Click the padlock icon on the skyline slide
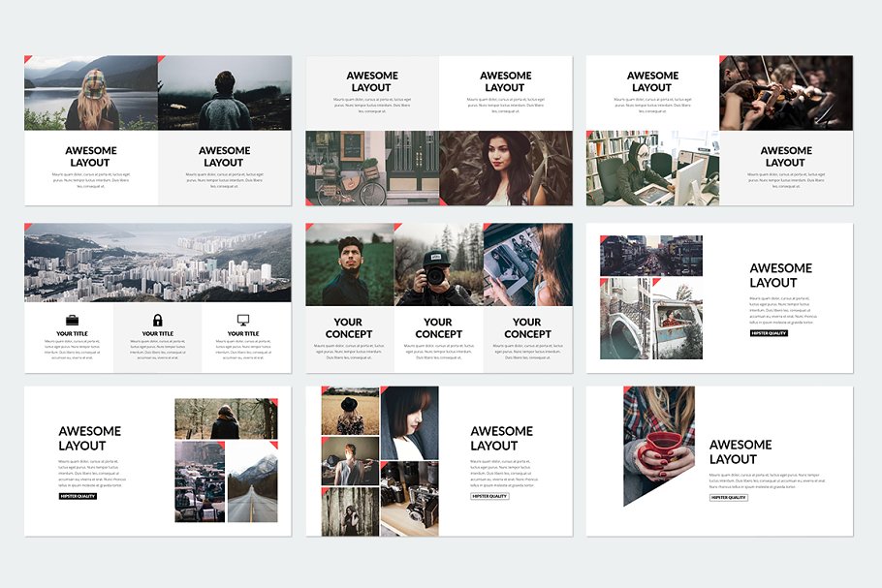This screenshot has height=588, width=882. point(158,320)
